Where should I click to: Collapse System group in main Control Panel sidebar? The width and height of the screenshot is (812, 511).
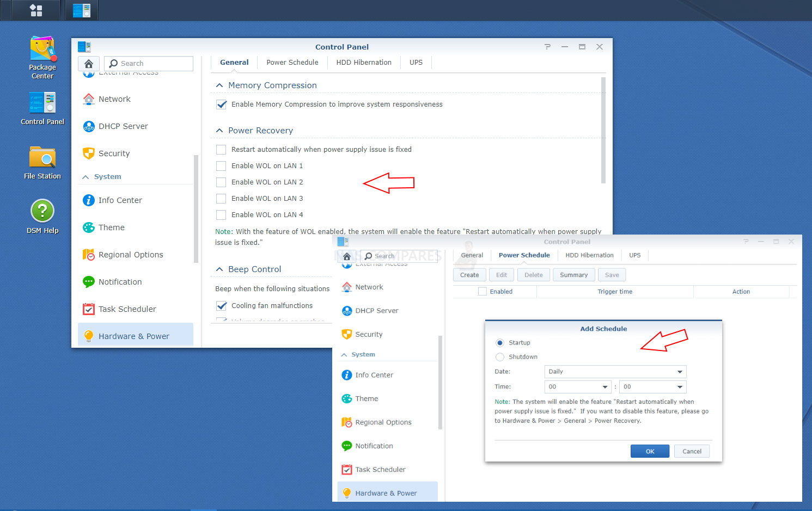86,177
